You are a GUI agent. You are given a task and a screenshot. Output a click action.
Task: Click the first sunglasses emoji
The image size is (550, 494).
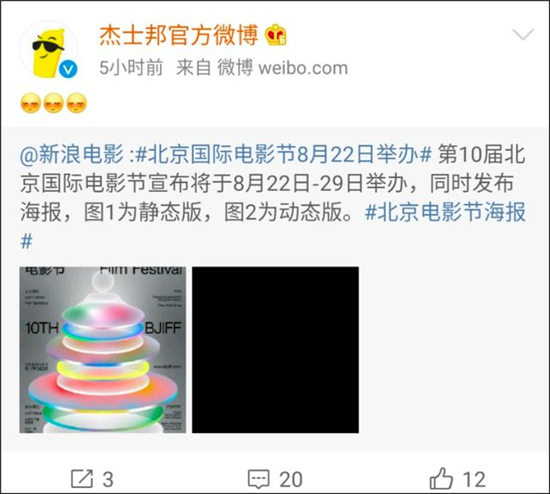pyautogui.click(x=31, y=103)
